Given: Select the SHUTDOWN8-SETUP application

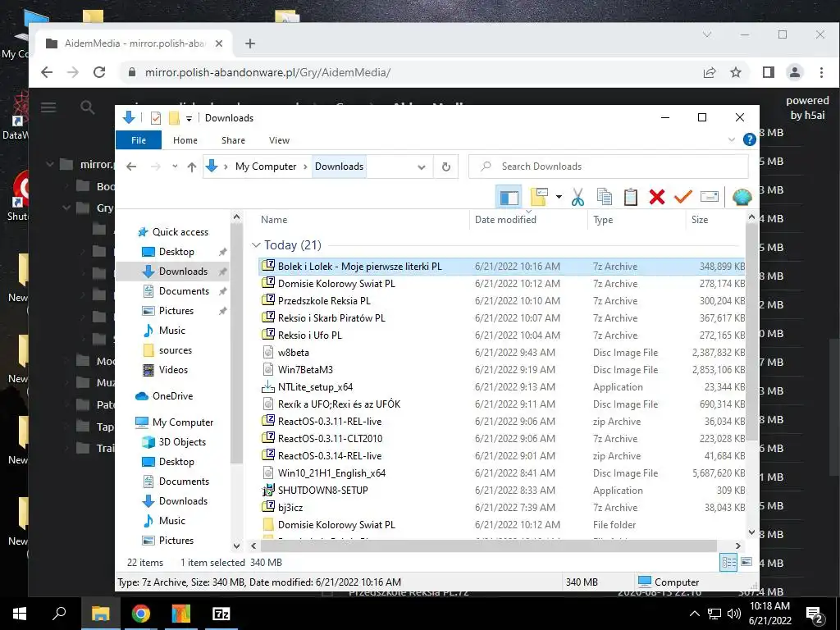Looking at the screenshot, I should click(x=501, y=491).
